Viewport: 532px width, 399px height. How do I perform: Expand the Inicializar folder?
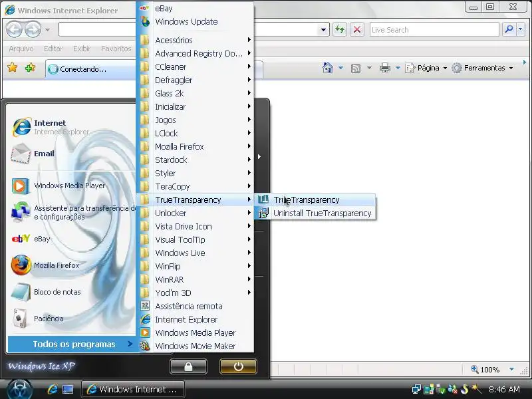(x=195, y=106)
